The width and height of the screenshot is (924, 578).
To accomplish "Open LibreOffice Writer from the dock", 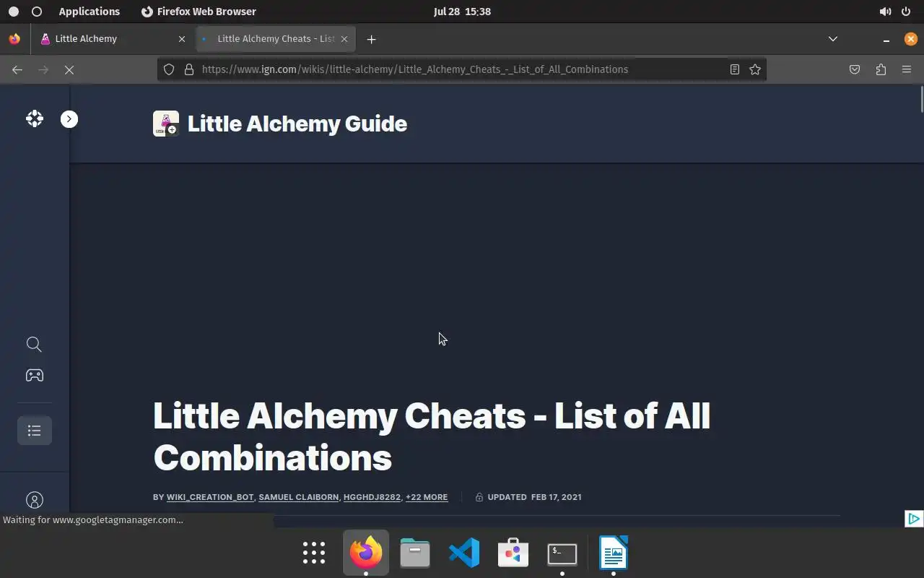I will (614, 553).
